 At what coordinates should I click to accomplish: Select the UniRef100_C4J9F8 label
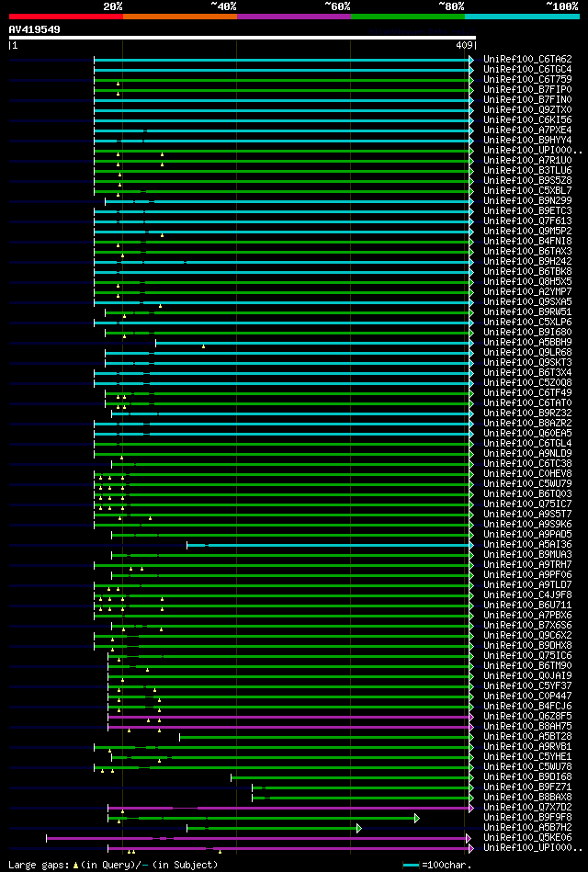point(528,595)
